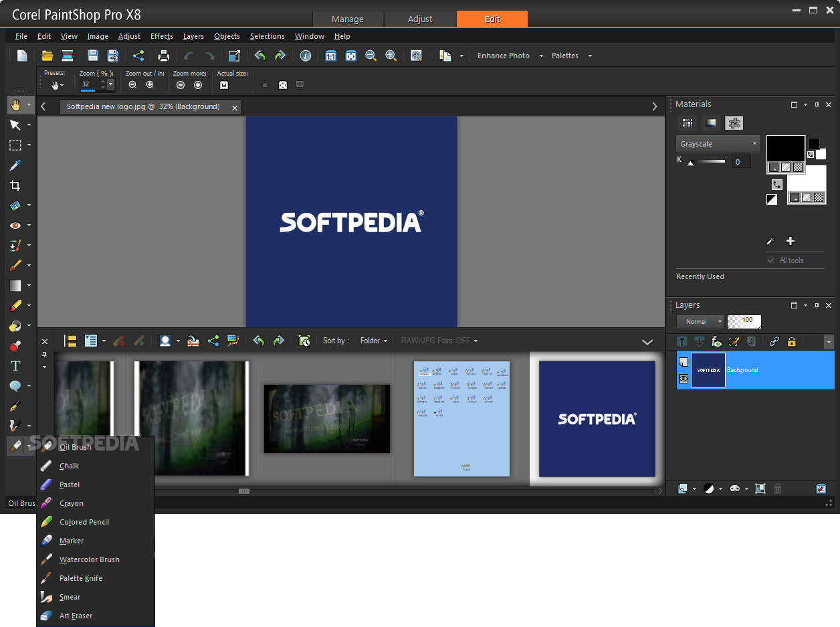Toggle foreground transparent material button

click(x=798, y=167)
